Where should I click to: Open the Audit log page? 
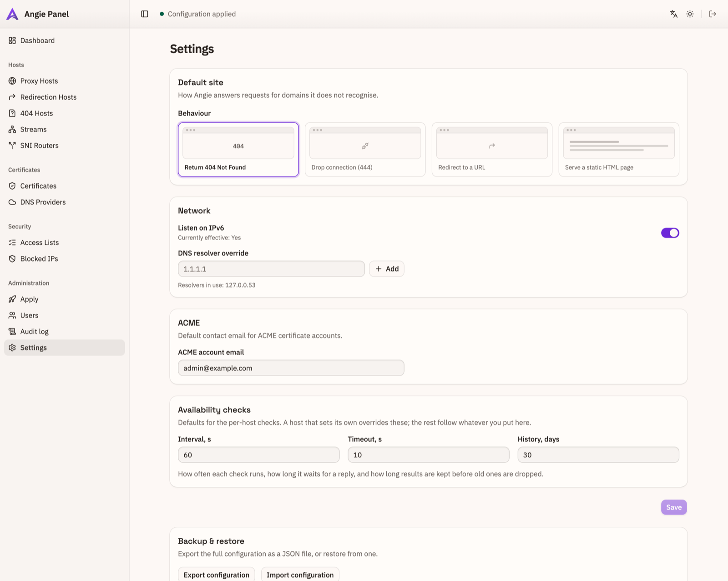65,332
